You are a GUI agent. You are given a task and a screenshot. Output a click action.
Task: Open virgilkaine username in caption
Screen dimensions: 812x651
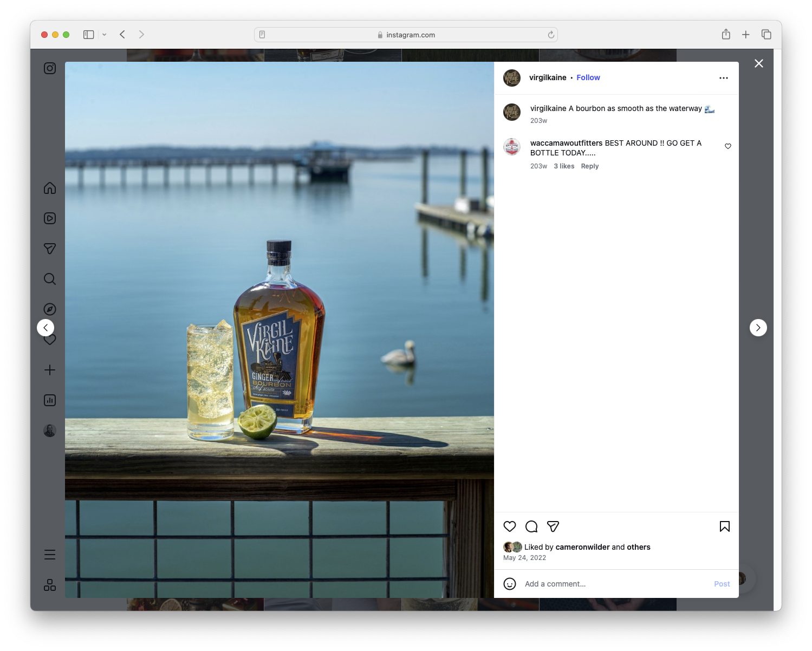pyautogui.click(x=548, y=108)
